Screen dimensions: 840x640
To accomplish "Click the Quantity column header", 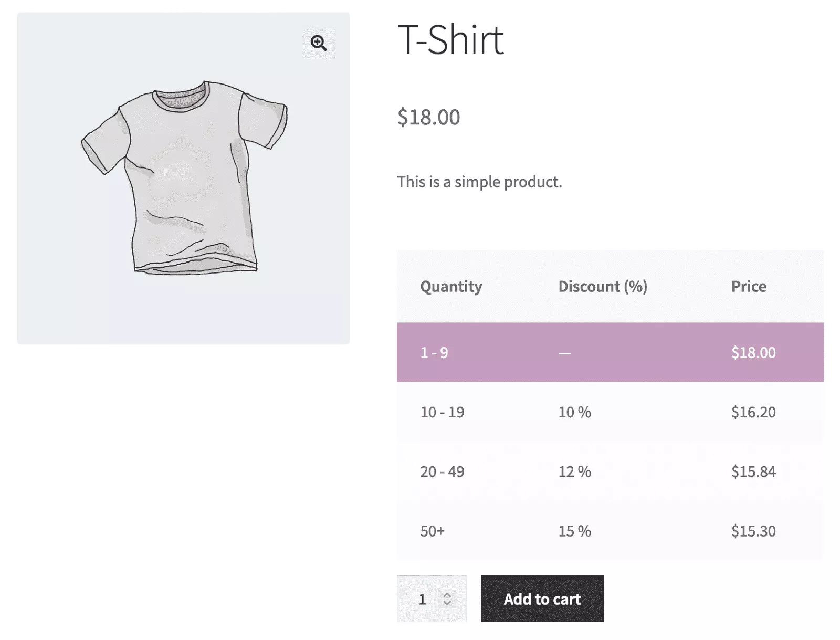I will click(451, 287).
